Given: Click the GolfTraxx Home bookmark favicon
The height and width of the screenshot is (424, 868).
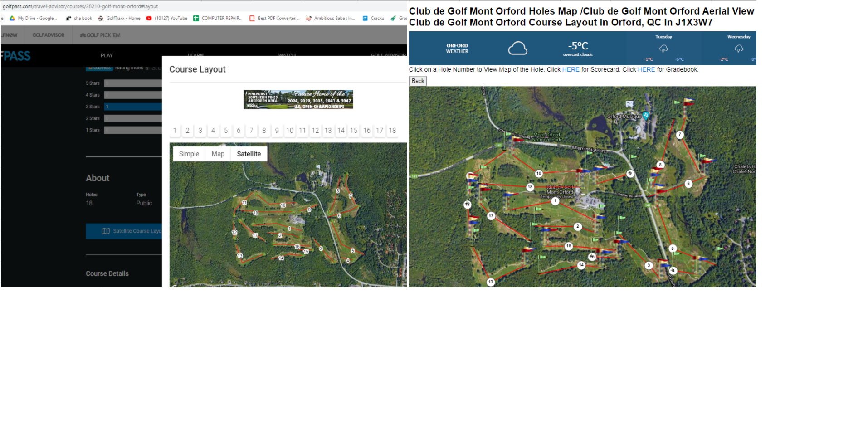Looking at the screenshot, I should pos(101,19).
